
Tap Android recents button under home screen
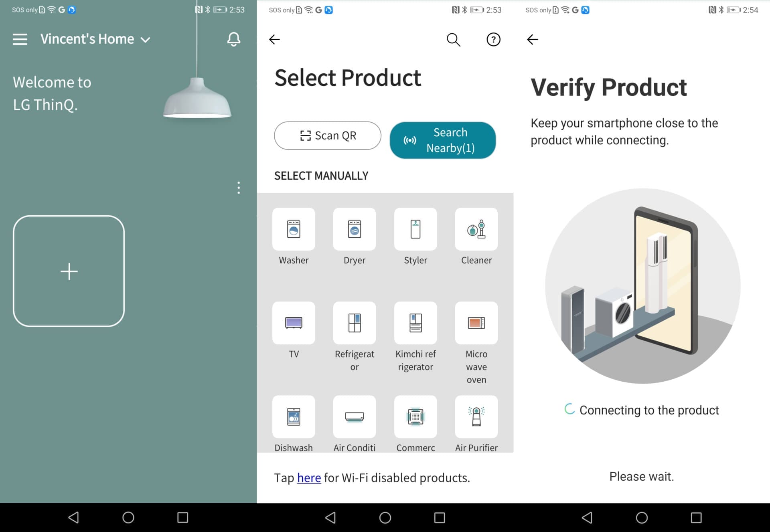[x=183, y=518]
